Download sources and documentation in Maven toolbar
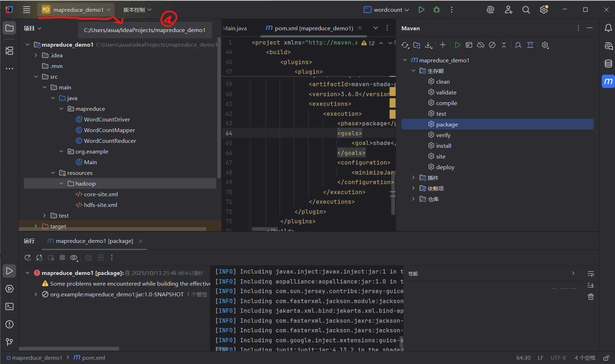The height and width of the screenshot is (364, 615). (429, 45)
